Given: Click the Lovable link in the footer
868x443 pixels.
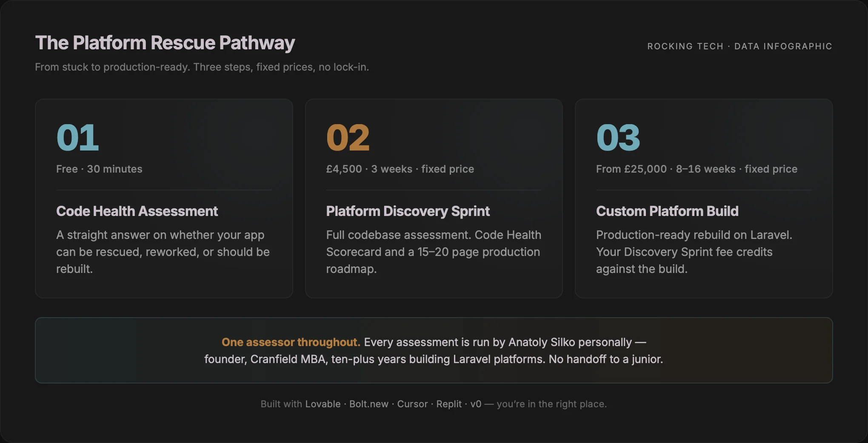Looking at the screenshot, I should (323, 404).
